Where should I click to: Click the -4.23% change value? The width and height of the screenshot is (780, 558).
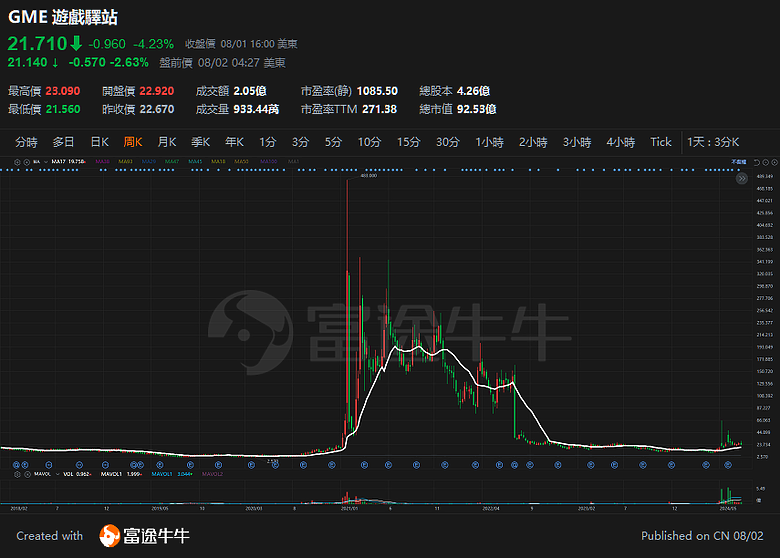(154, 44)
